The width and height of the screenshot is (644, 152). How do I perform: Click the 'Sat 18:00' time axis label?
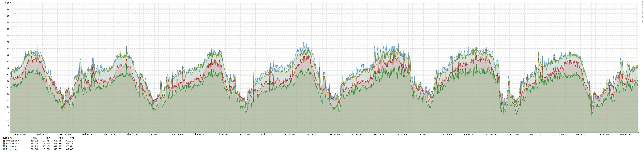[379, 135]
